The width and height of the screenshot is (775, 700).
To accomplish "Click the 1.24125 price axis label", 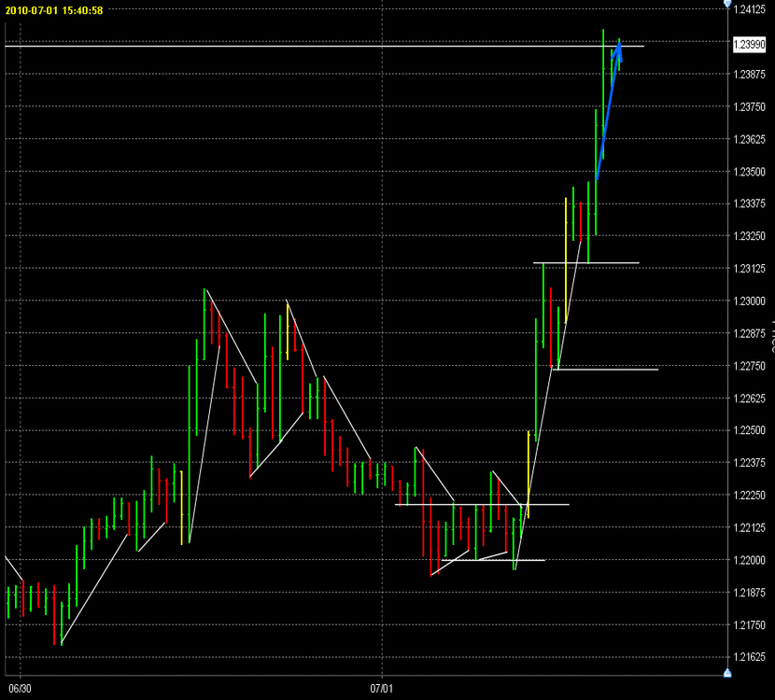I will click(749, 9).
